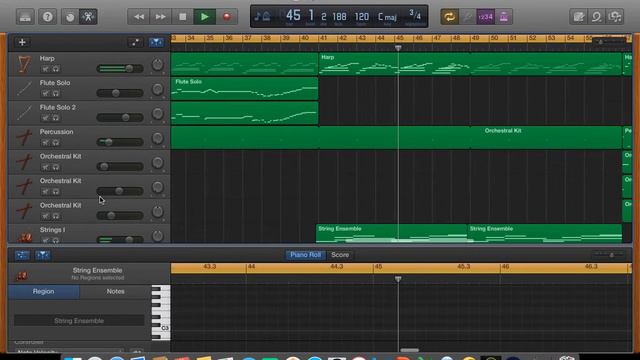
Task: Switch to the Piano Roll tab
Action: pos(305,255)
